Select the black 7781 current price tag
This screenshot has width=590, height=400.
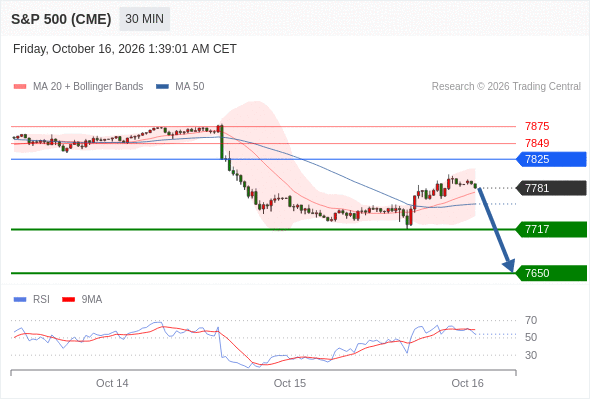551,188
